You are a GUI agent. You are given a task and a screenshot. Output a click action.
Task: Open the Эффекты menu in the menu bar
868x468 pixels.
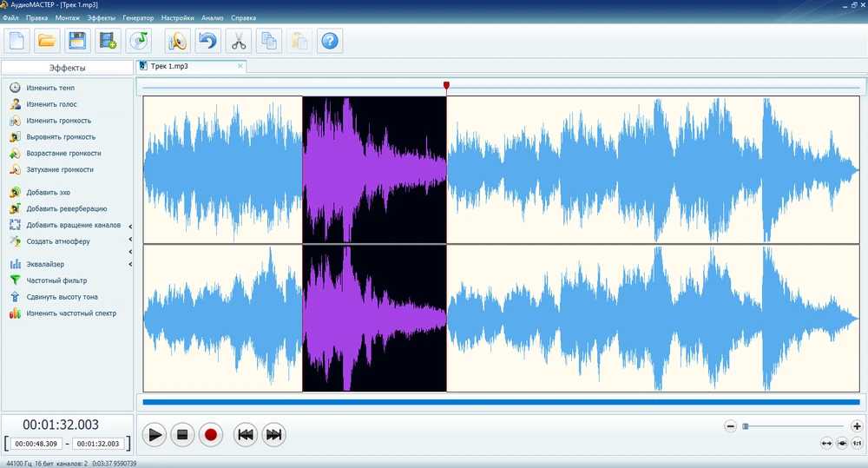[101, 17]
